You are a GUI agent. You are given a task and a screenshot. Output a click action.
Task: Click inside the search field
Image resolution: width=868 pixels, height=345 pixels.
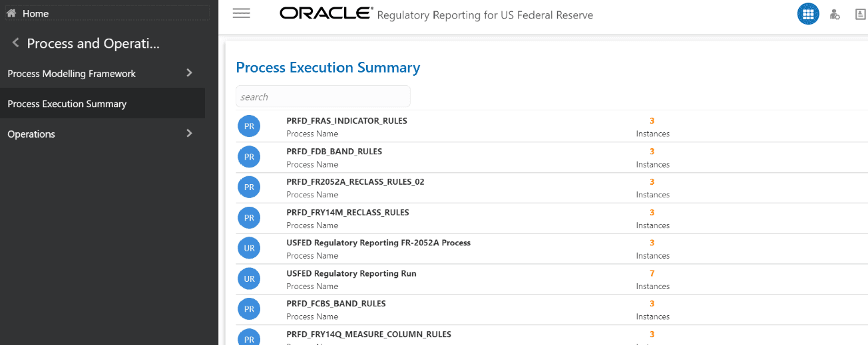[323, 97]
